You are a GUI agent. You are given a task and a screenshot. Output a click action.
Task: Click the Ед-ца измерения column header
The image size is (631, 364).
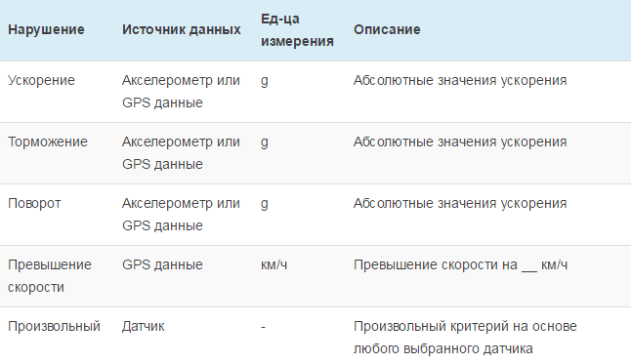click(x=297, y=30)
